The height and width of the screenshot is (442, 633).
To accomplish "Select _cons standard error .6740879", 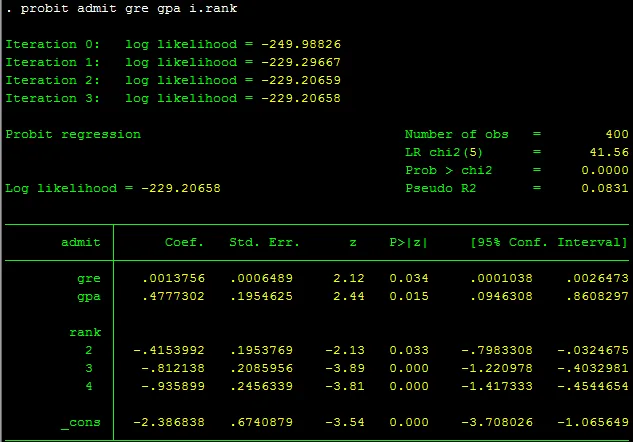I will pos(262,422).
